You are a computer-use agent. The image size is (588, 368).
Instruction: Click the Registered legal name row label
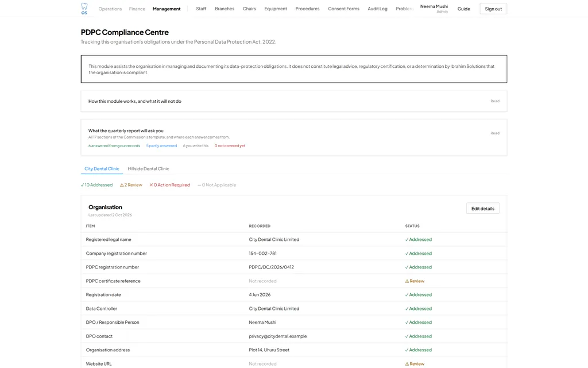(109, 240)
